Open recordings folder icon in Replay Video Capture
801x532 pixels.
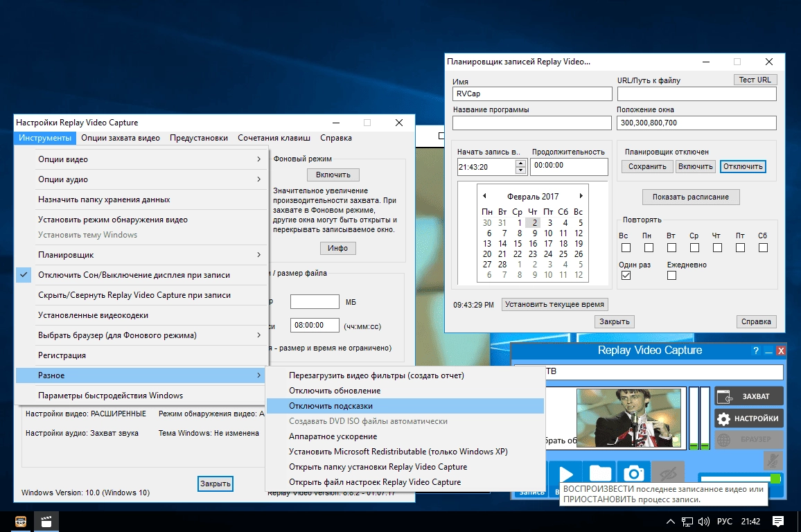(600, 475)
